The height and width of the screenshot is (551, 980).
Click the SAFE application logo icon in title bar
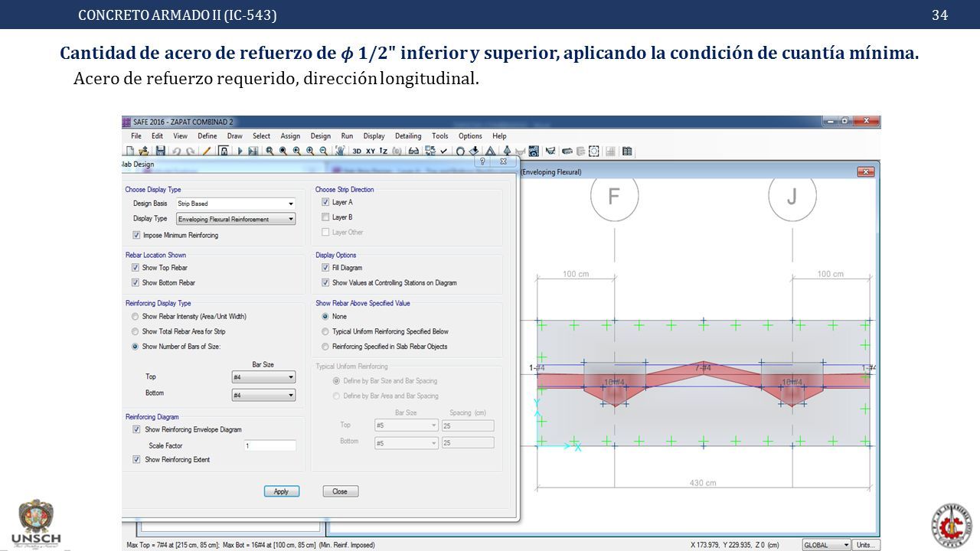[x=127, y=121]
